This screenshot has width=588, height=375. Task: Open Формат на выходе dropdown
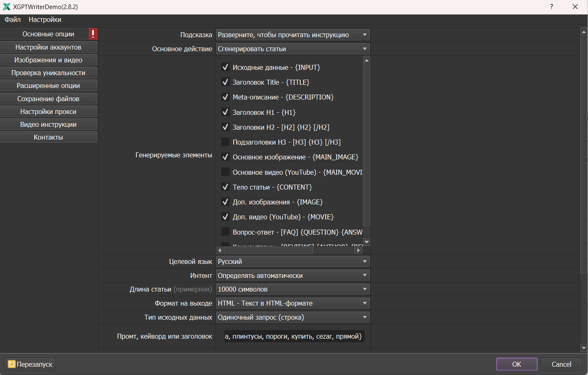292,303
